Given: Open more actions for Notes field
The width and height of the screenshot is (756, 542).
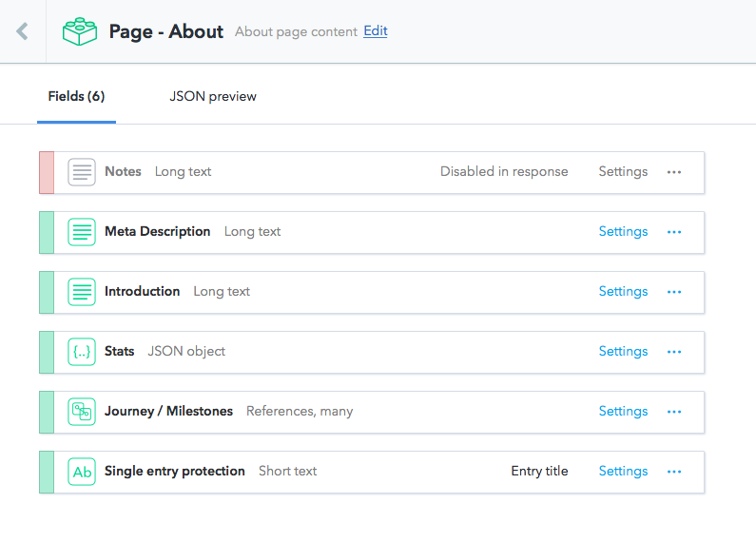Looking at the screenshot, I should pos(674,172).
